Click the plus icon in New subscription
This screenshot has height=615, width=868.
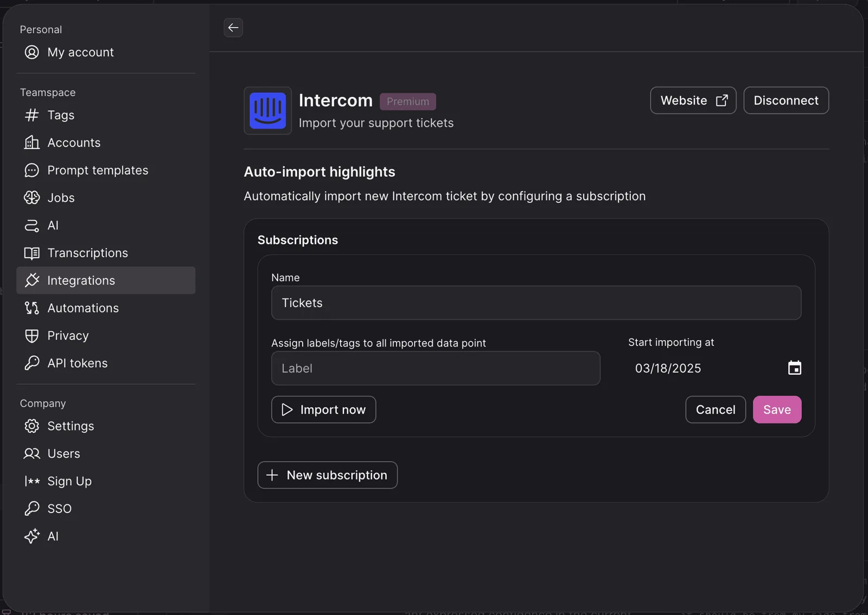tap(272, 475)
